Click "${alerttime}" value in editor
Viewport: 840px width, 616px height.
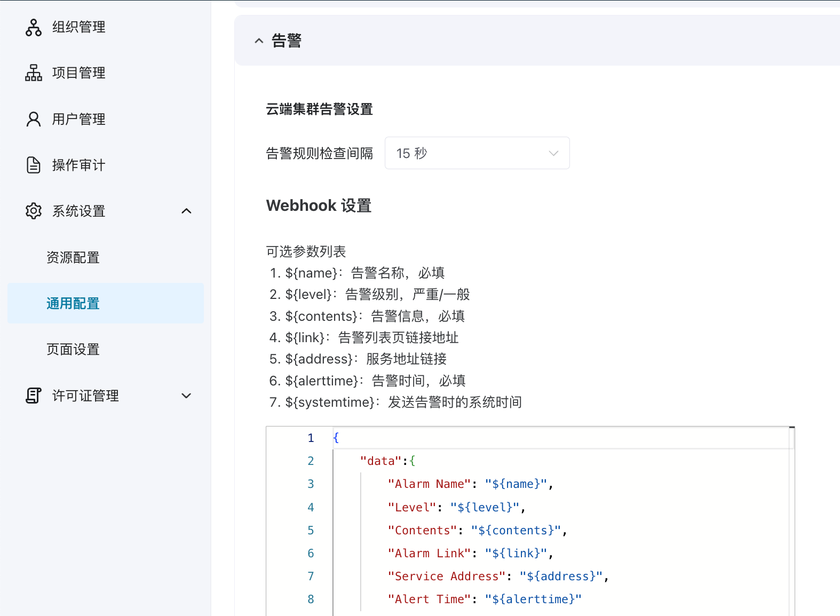[533, 599]
